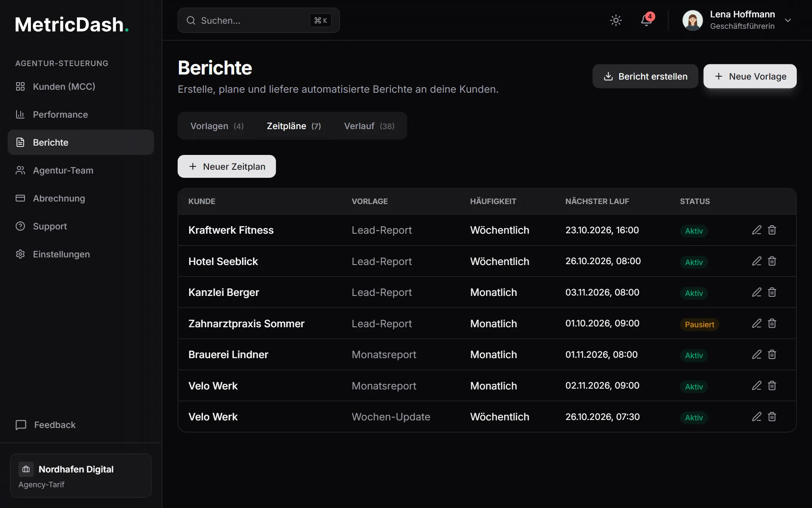The height and width of the screenshot is (508, 812).
Task: Open notifications bell with 4 alerts
Action: [x=647, y=20]
